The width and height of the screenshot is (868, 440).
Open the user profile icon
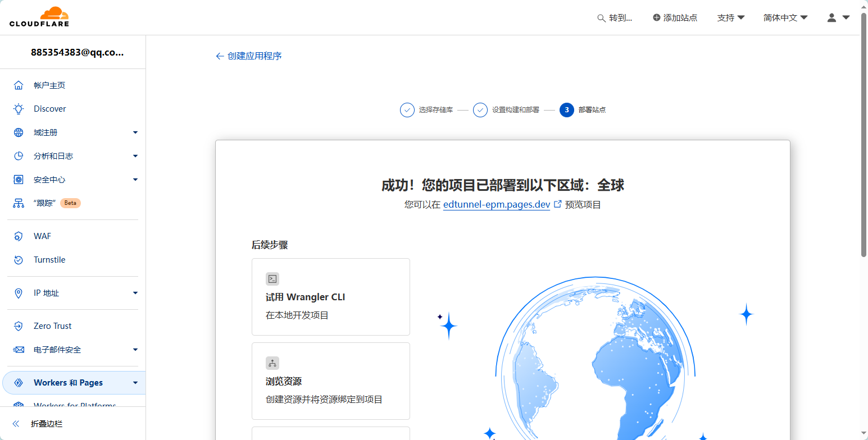pos(832,17)
